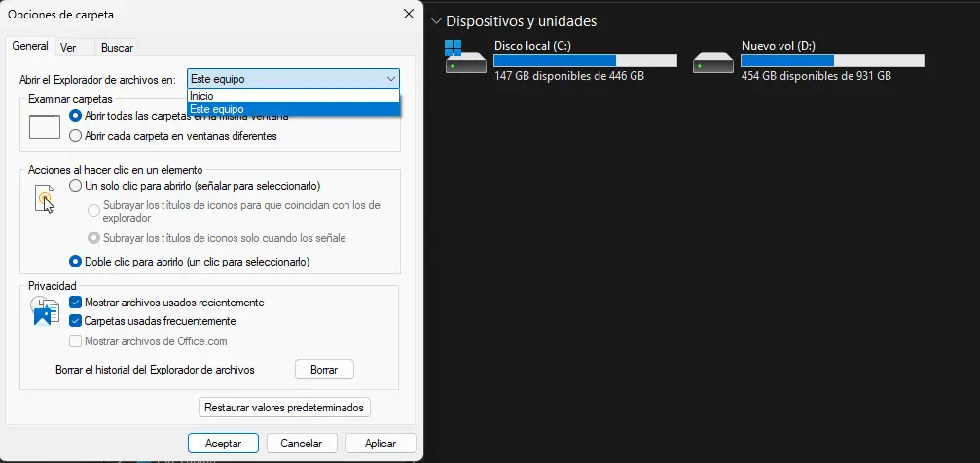Click Restaurar valores predeterminados
This screenshot has height=463, width=980.
pyautogui.click(x=284, y=408)
